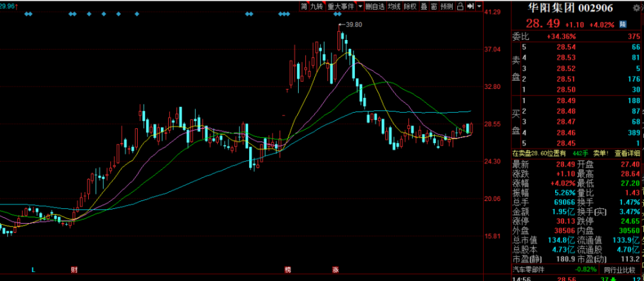Click the +34.36% order ratio value

point(561,37)
